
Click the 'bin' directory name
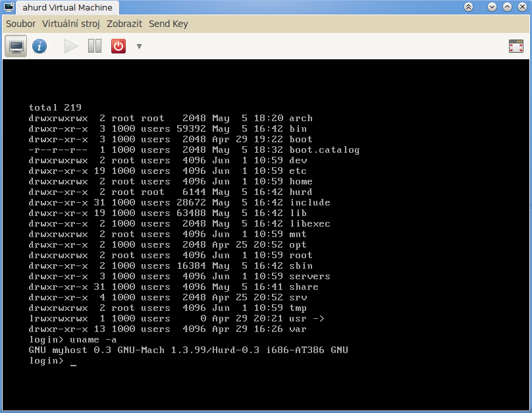pos(298,128)
